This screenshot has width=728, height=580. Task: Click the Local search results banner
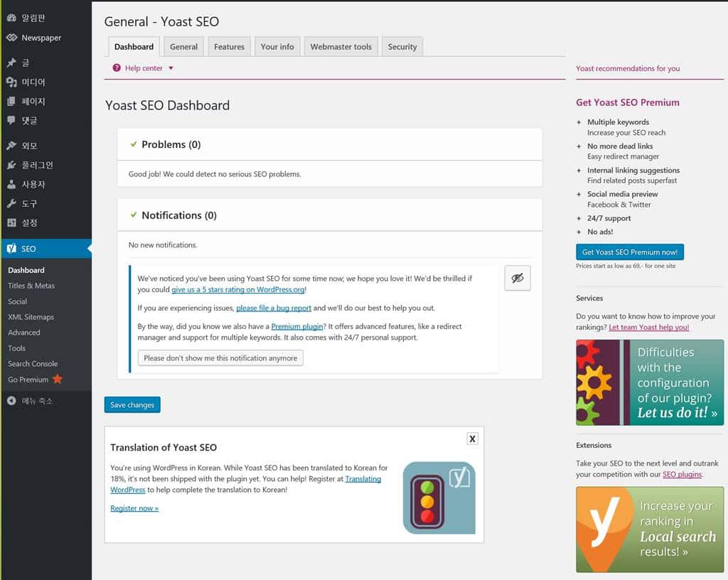coord(649,529)
